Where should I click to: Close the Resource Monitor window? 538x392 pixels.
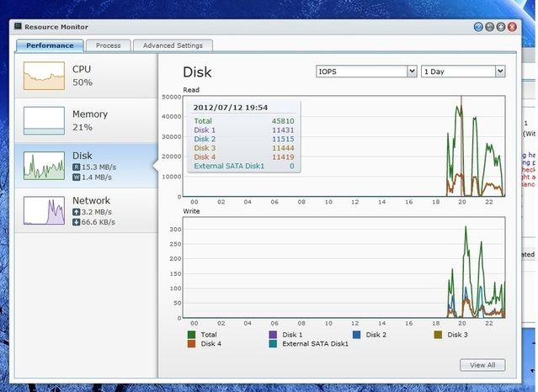click(x=512, y=27)
